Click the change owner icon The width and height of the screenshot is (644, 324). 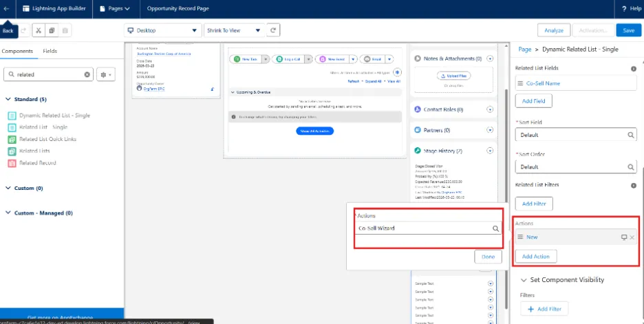point(213,89)
